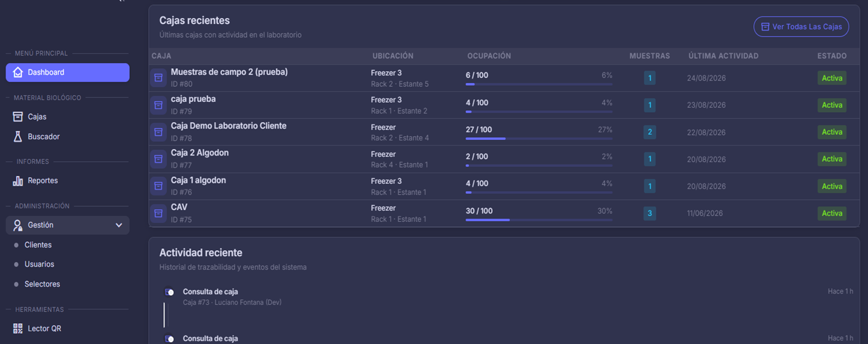
Task: Click the Buscador flask icon
Action: click(x=18, y=137)
